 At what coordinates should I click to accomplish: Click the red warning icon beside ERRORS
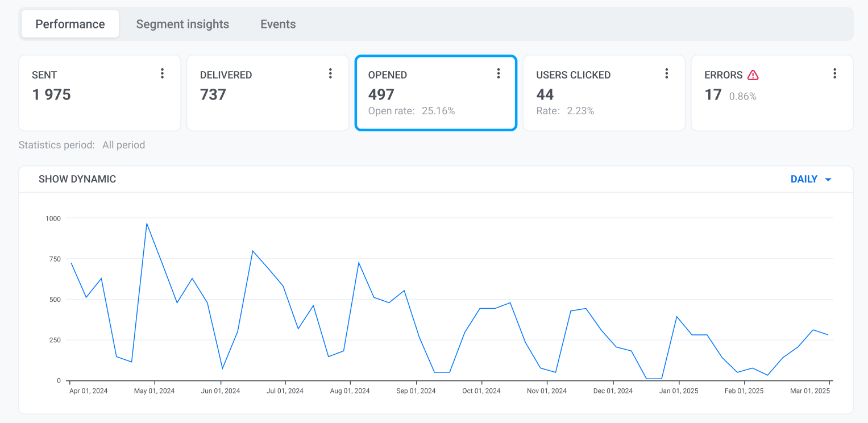(x=753, y=75)
